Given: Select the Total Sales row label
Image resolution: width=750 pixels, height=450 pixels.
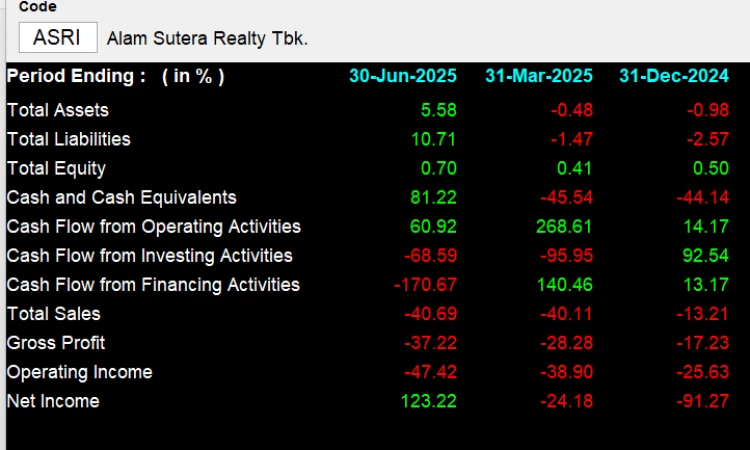Looking at the screenshot, I should point(53,314).
